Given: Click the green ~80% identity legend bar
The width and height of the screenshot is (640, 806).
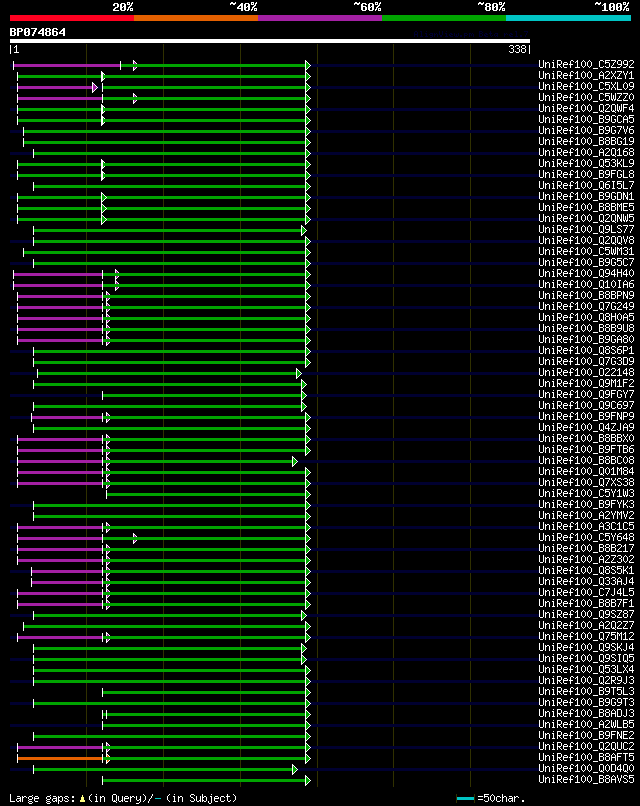Looking at the screenshot, I should coord(444,18).
